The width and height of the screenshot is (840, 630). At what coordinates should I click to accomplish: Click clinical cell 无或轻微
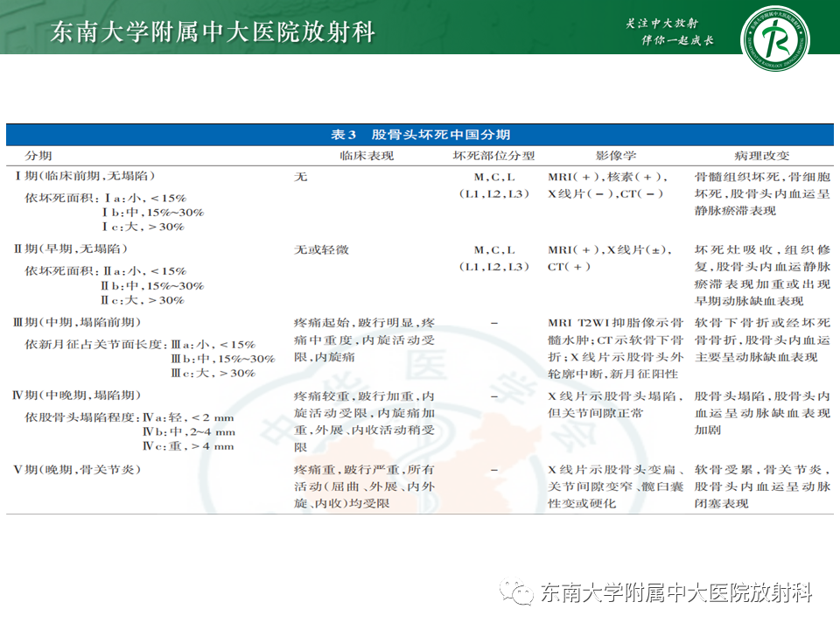(321, 249)
